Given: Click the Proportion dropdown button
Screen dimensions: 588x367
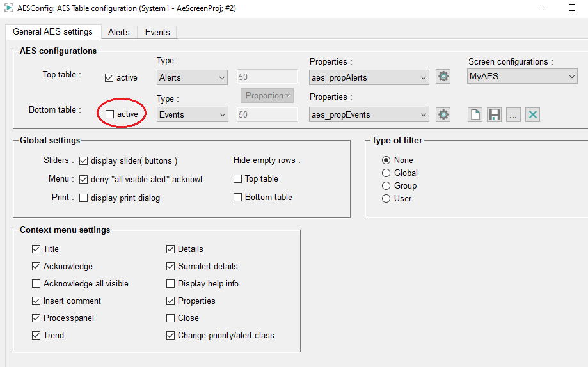Looking at the screenshot, I should pyautogui.click(x=267, y=96).
